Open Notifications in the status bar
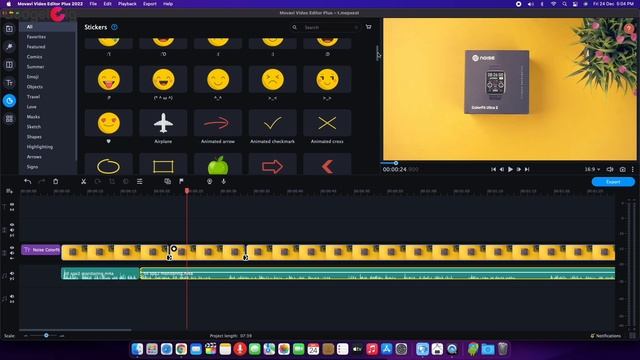The width and height of the screenshot is (640, 360). click(x=605, y=336)
